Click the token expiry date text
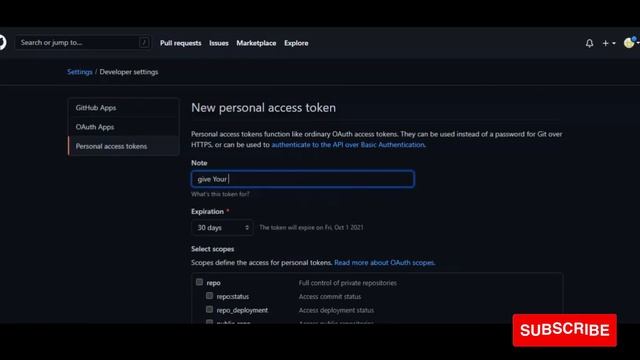 click(x=311, y=227)
